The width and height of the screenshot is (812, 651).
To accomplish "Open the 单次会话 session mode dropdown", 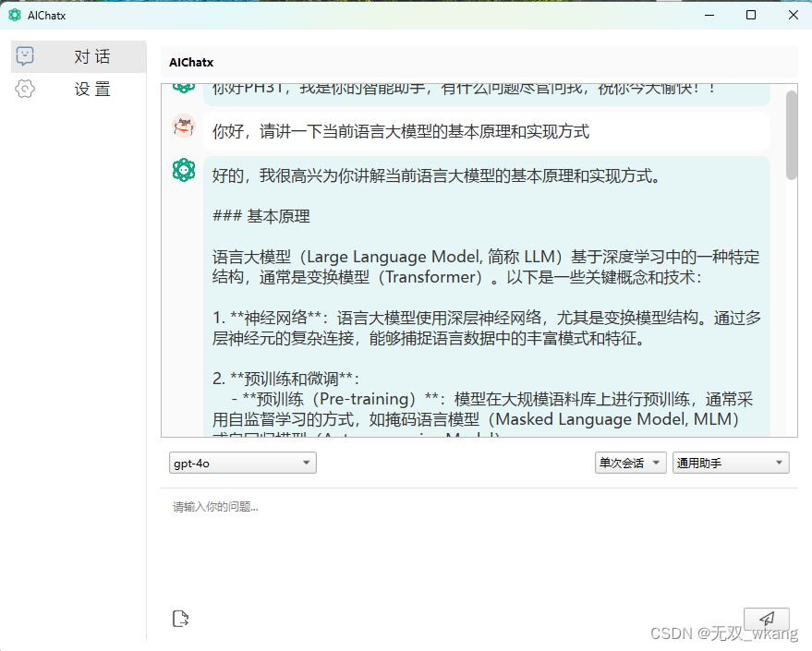I will coord(630,462).
